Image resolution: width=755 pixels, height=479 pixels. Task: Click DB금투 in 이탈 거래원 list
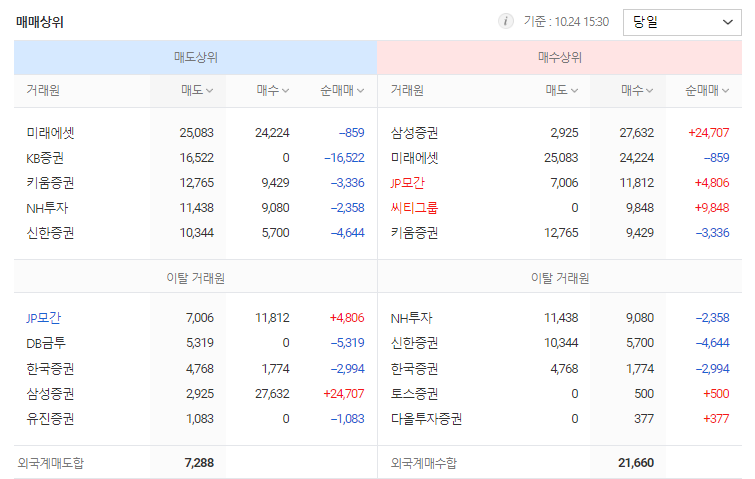pyautogui.click(x=46, y=343)
